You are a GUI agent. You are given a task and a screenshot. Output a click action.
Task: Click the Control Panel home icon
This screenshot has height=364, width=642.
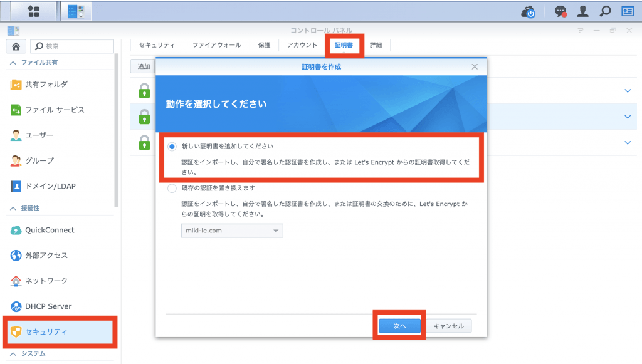pos(16,46)
